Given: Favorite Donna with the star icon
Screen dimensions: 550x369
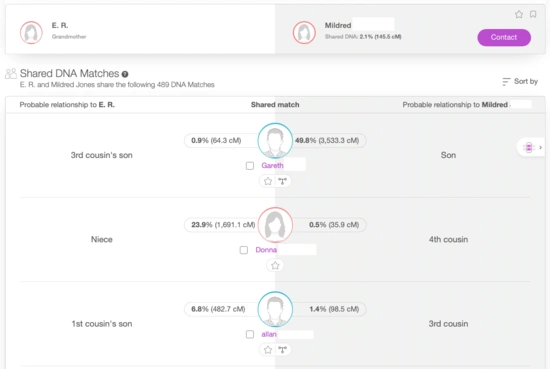Looking at the screenshot, I should click(275, 266).
